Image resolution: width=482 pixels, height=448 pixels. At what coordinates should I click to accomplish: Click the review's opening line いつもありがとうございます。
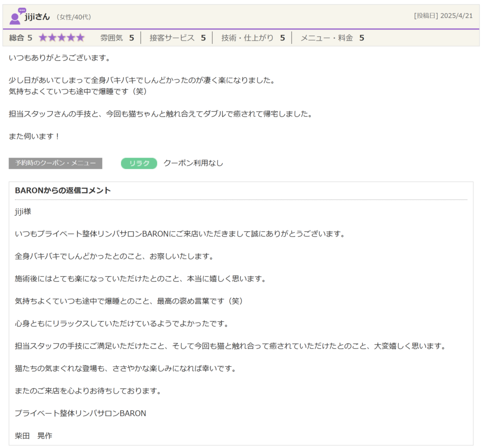pos(59,58)
